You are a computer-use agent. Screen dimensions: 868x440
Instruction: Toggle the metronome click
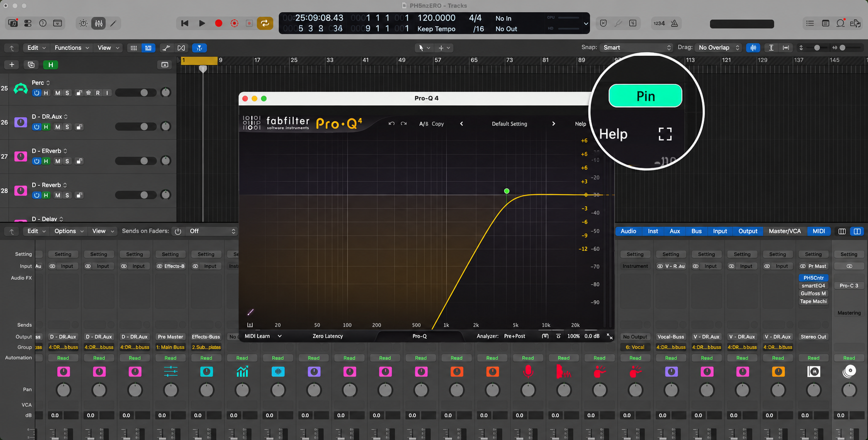(674, 23)
